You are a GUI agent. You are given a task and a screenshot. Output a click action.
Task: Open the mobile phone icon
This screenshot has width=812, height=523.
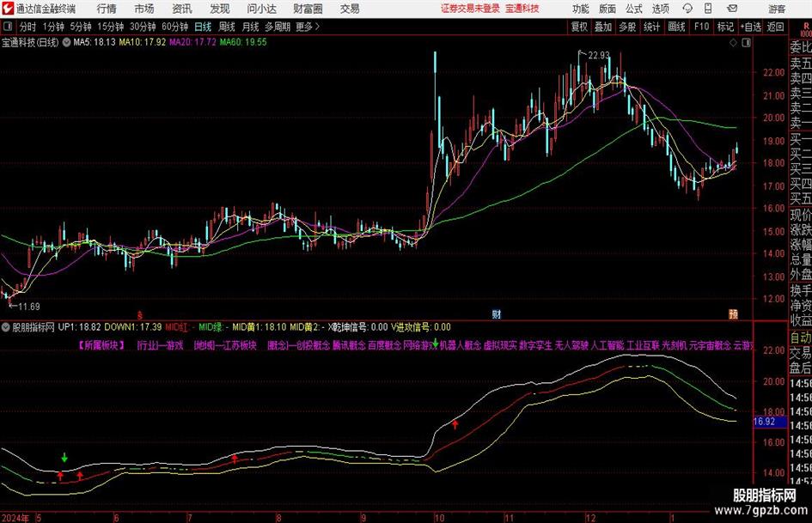click(x=708, y=9)
